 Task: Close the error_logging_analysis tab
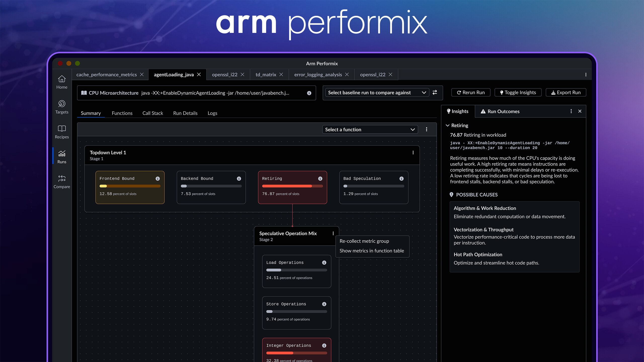(347, 75)
